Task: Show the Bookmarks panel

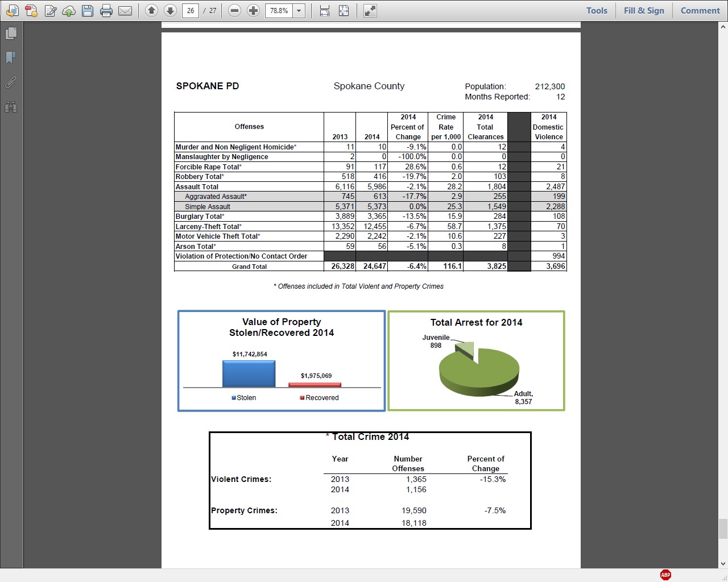Action: click(11, 58)
